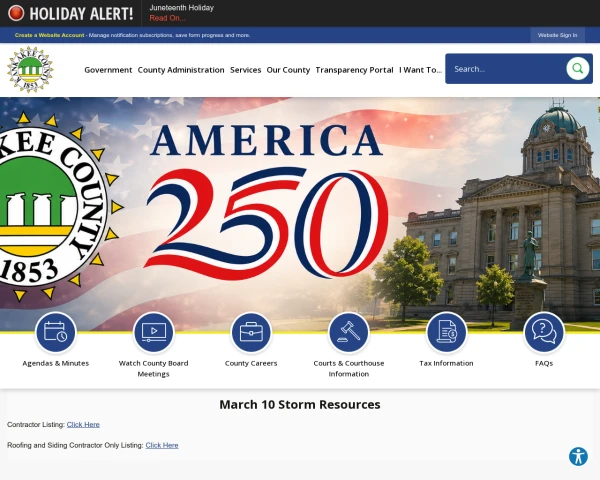Click the Website Sign In button
This screenshot has height=480, width=600.
coord(558,35)
